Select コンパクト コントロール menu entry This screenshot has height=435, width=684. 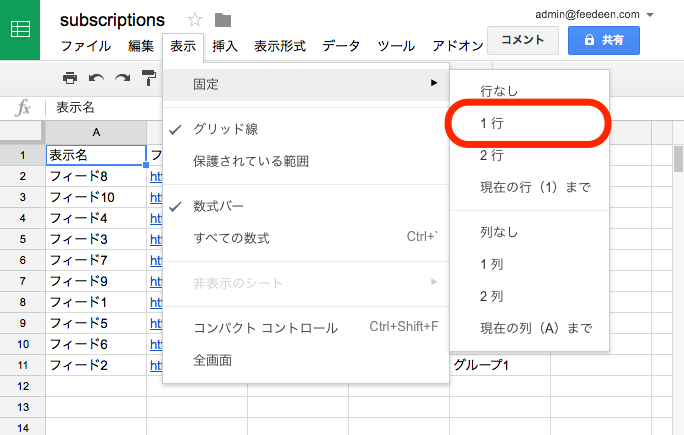click(306, 328)
